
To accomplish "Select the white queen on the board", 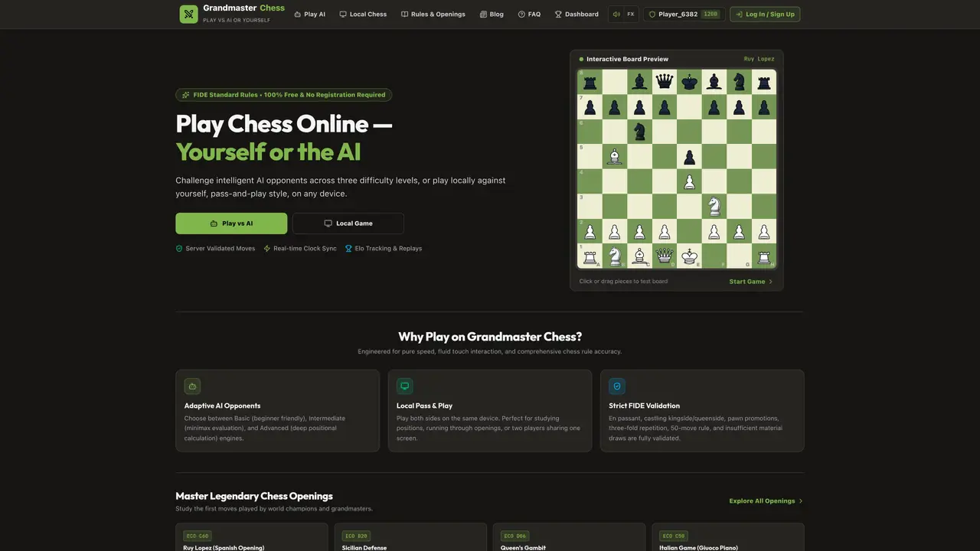I will click(665, 256).
